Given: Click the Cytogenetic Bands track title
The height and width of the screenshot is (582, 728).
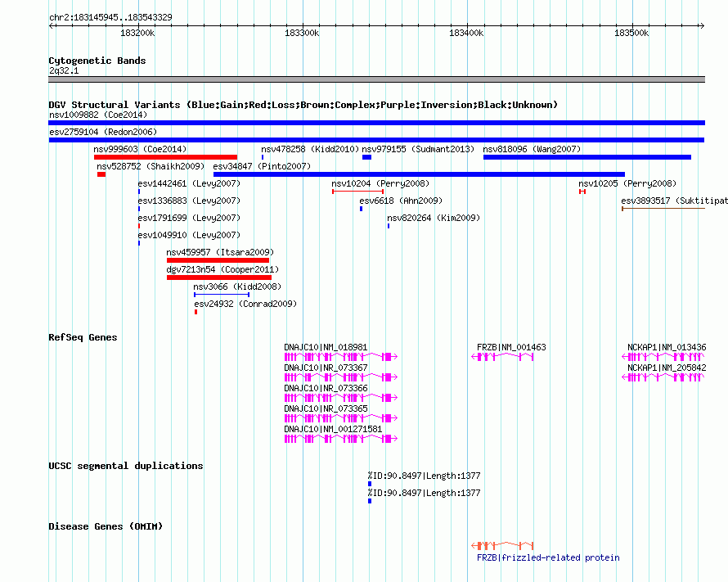Looking at the screenshot, I should [97, 61].
